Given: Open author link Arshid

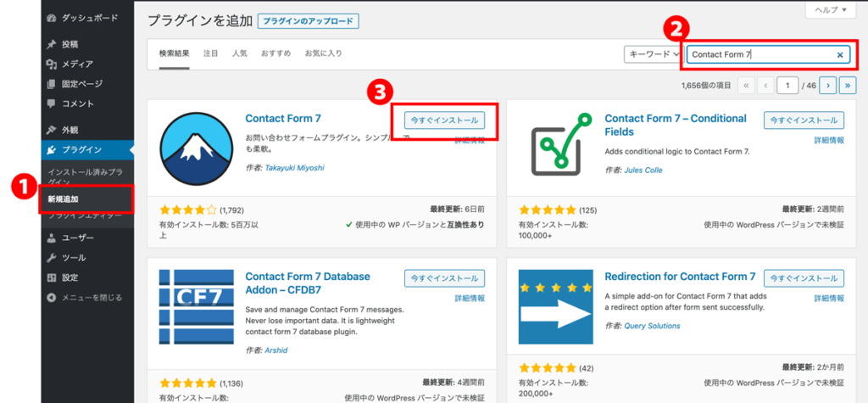Looking at the screenshot, I should [x=276, y=350].
